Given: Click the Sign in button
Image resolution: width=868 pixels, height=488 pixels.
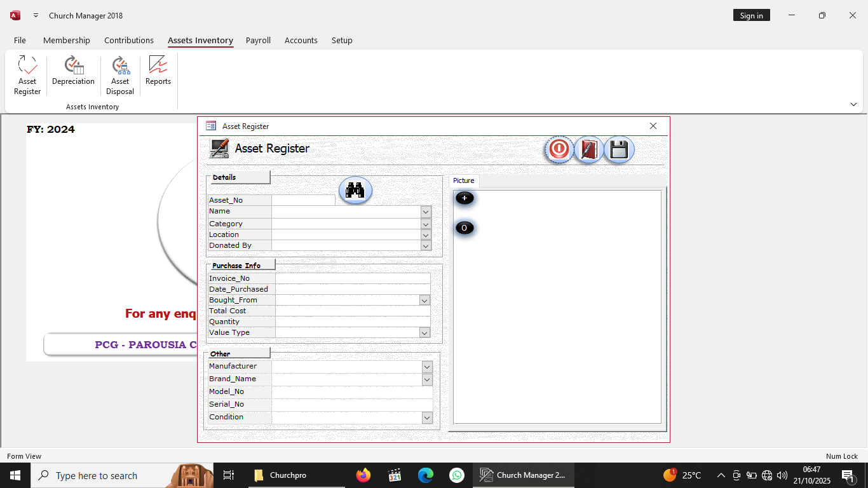Looking at the screenshot, I should 751,16.
